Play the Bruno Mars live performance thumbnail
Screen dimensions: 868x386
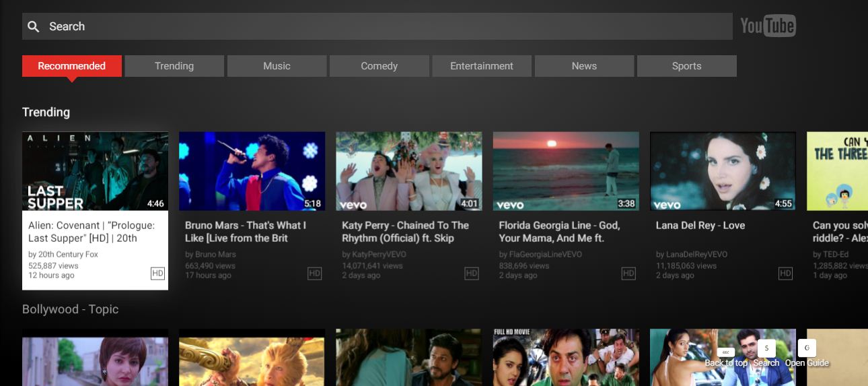[x=252, y=171]
